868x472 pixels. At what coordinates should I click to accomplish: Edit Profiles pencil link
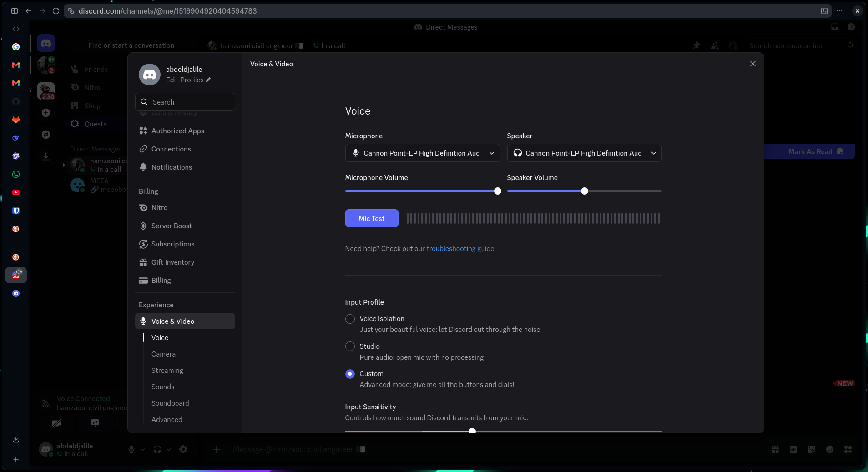188,80
